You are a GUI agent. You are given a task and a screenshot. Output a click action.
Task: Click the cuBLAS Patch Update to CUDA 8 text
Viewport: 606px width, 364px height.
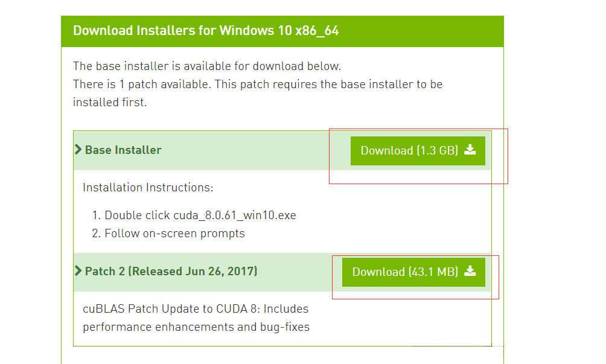[x=196, y=309]
